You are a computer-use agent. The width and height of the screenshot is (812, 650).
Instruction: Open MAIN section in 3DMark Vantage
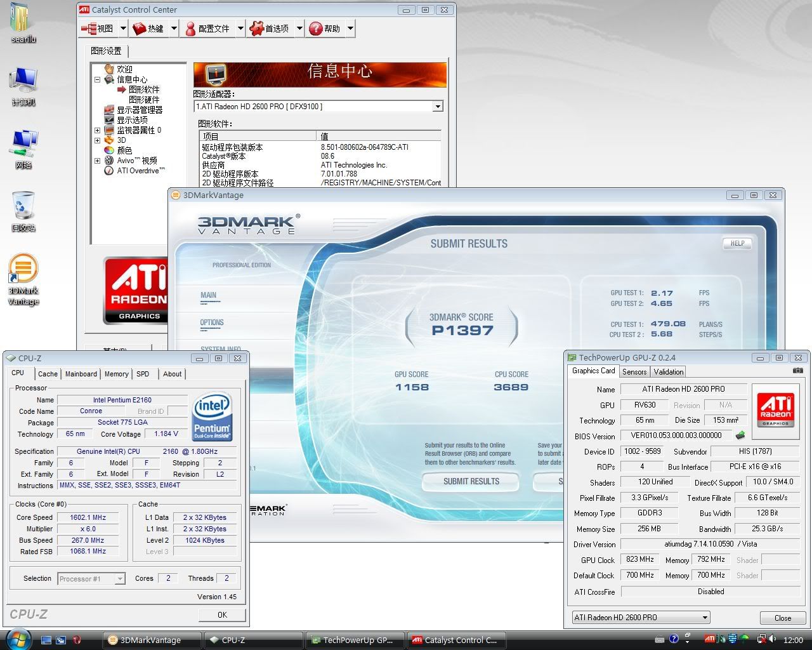tap(208, 295)
